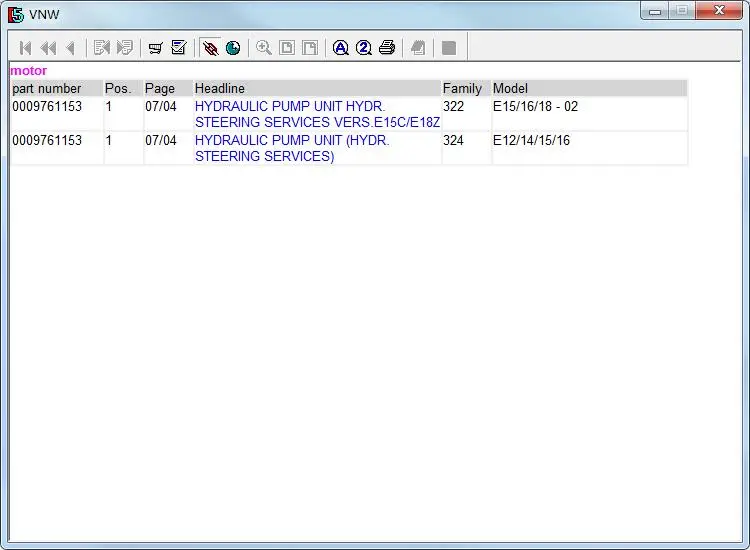The height and width of the screenshot is (550, 750).
Task: Go to first page using skip-to-start arrow
Action: [x=25, y=48]
